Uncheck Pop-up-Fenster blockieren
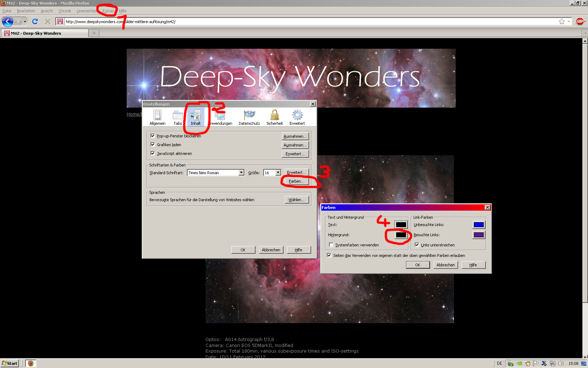The image size is (588, 368). pyautogui.click(x=153, y=136)
